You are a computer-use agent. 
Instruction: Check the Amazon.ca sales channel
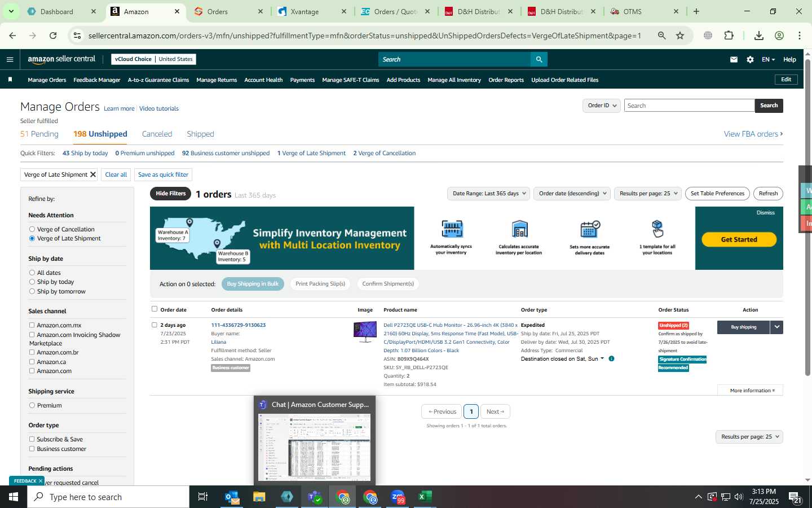[32, 362]
